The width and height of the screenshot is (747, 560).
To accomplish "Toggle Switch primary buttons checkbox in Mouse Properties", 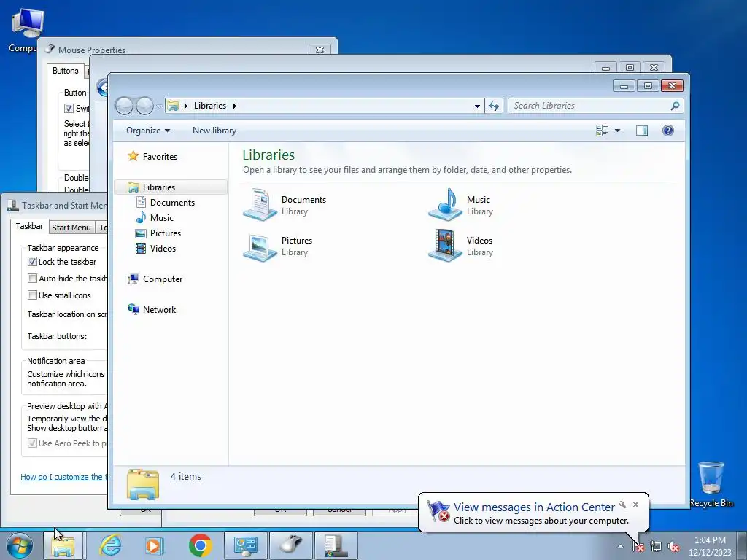I will coord(69,108).
